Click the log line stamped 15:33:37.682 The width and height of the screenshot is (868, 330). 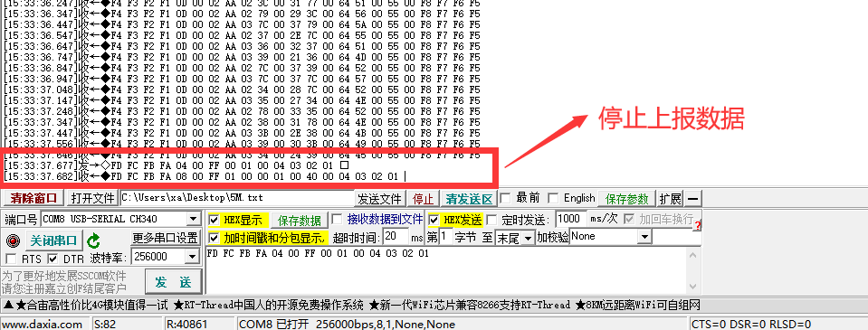tap(205, 176)
